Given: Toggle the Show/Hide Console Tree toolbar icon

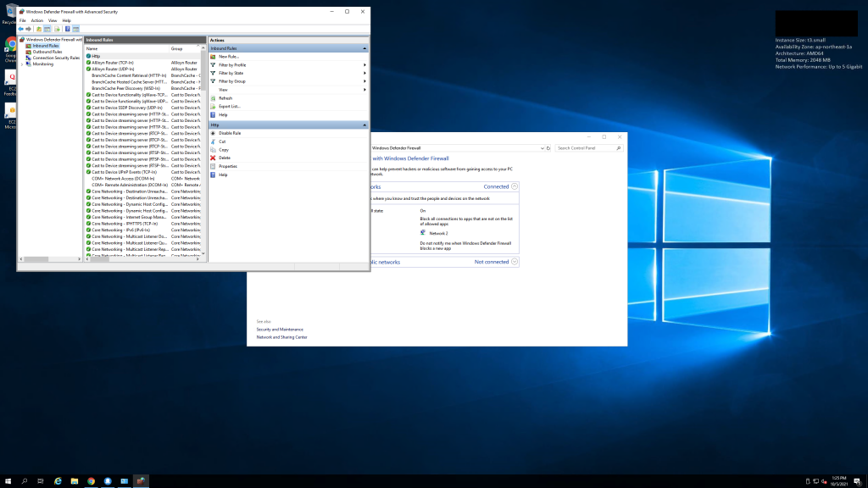Looking at the screenshot, I should tap(47, 29).
